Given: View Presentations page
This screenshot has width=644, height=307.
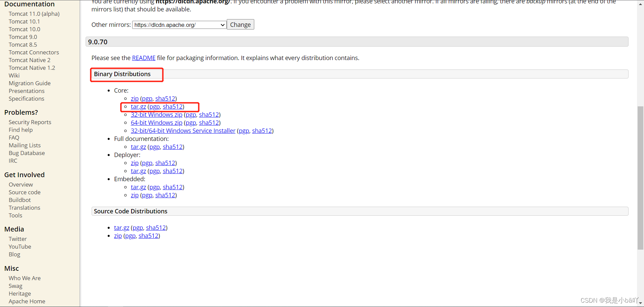Looking at the screenshot, I should 26,91.
